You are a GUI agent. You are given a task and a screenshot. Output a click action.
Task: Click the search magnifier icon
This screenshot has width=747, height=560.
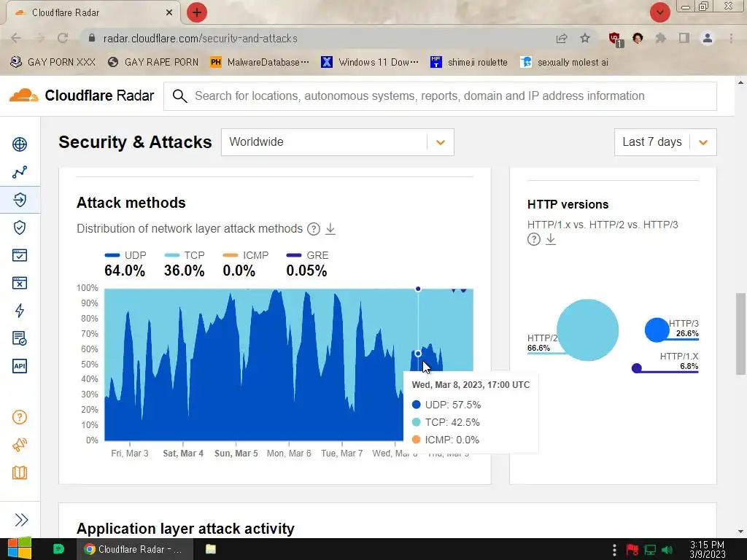tap(179, 96)
